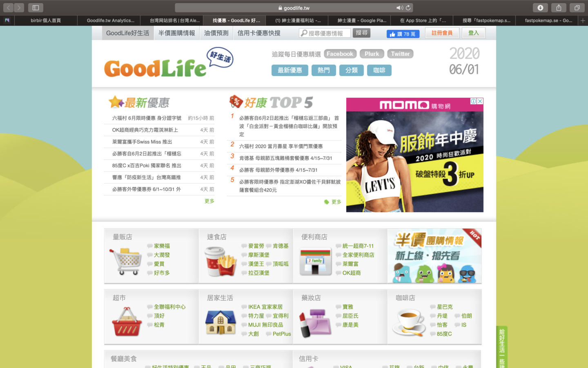
Task: Click the house icon under 居家生活
Action: click(x=220, y=322)
